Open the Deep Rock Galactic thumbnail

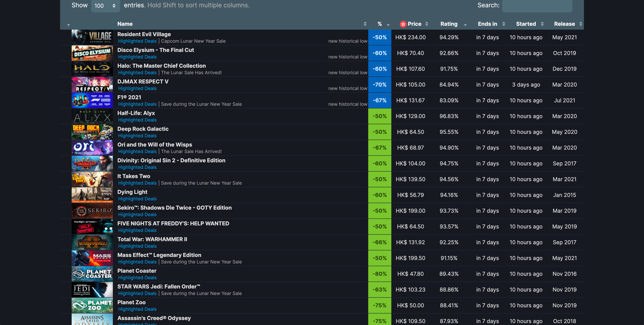[x=92, y=132]
